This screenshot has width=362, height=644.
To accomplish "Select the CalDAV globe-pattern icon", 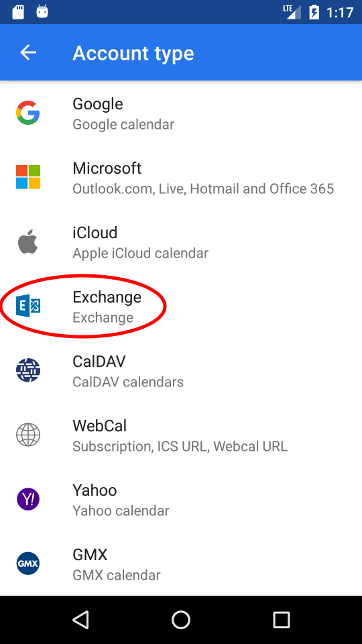I will 28,370.
